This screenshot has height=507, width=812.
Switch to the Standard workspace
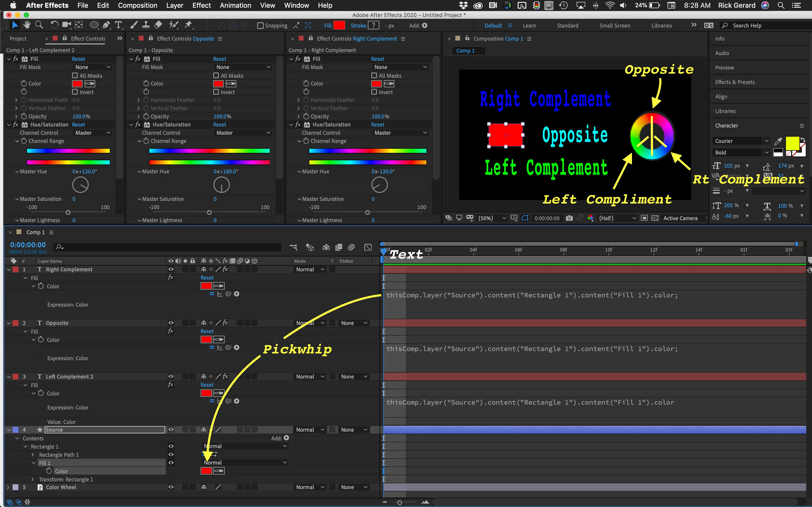coord(567,26)
